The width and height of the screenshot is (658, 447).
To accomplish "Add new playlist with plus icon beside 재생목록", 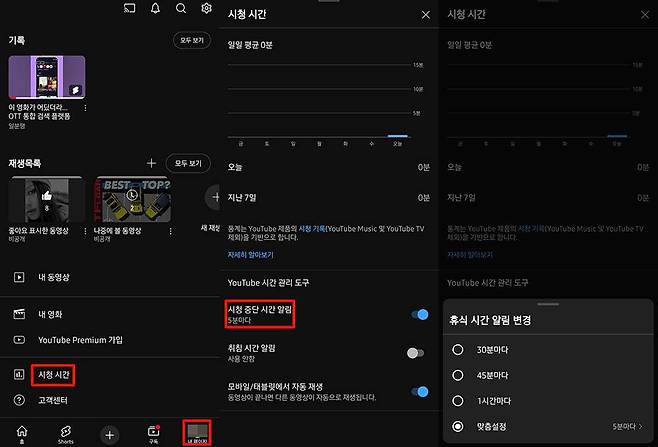I will (151, 163).
